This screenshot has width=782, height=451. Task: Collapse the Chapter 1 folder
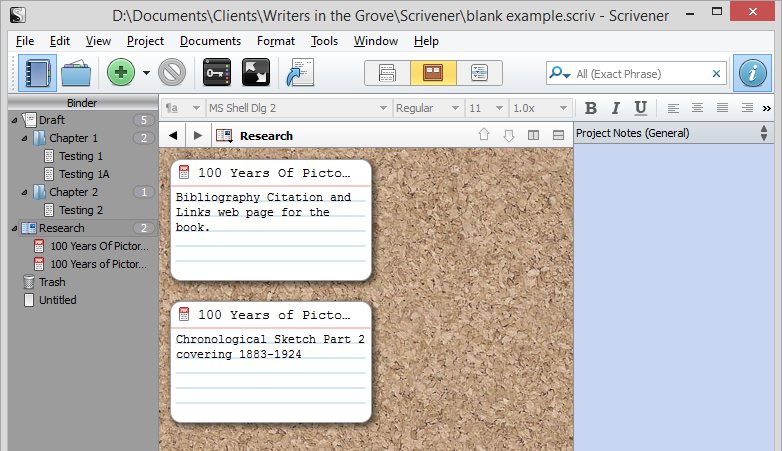(x=24, y=138)
